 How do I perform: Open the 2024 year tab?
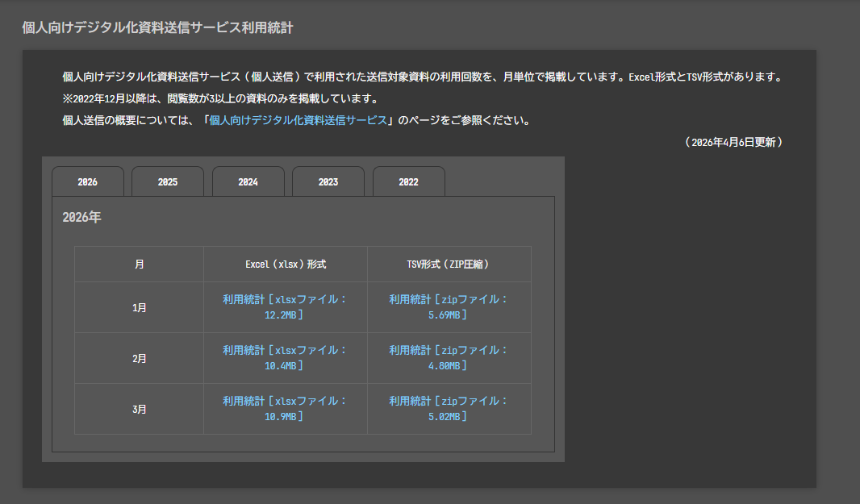[248, 181]
